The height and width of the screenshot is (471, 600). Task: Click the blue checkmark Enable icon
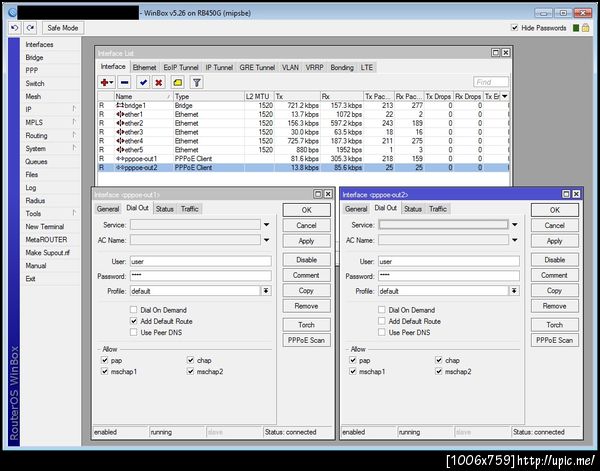point(143,82)
